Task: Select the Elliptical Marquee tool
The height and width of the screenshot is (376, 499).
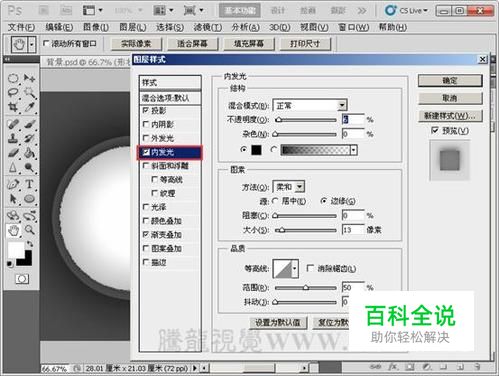Action: tap(13, 78)
